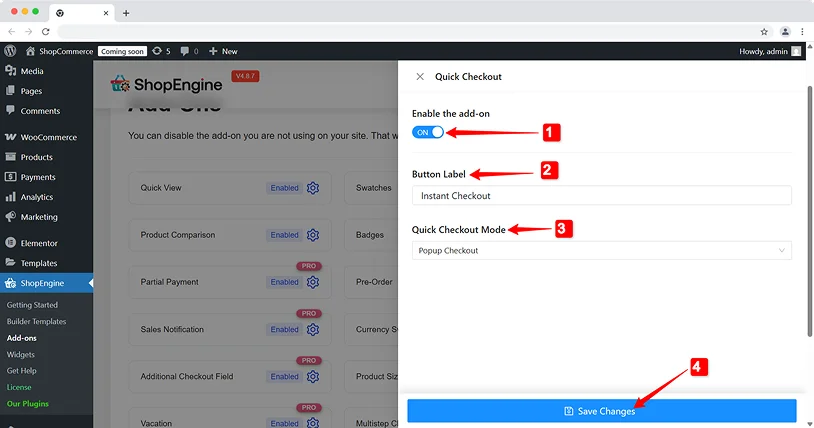Click the New menu in admin bar
Viewport: 814px width, 428px height.
(x=223, y=51)
